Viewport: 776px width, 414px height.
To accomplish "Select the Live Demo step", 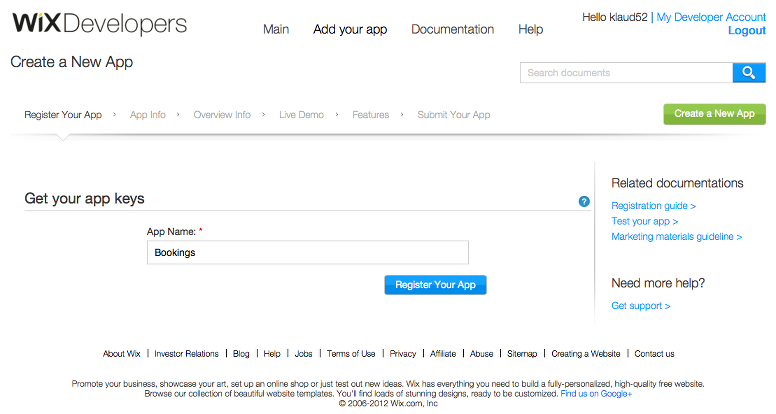I will [301, 115].
